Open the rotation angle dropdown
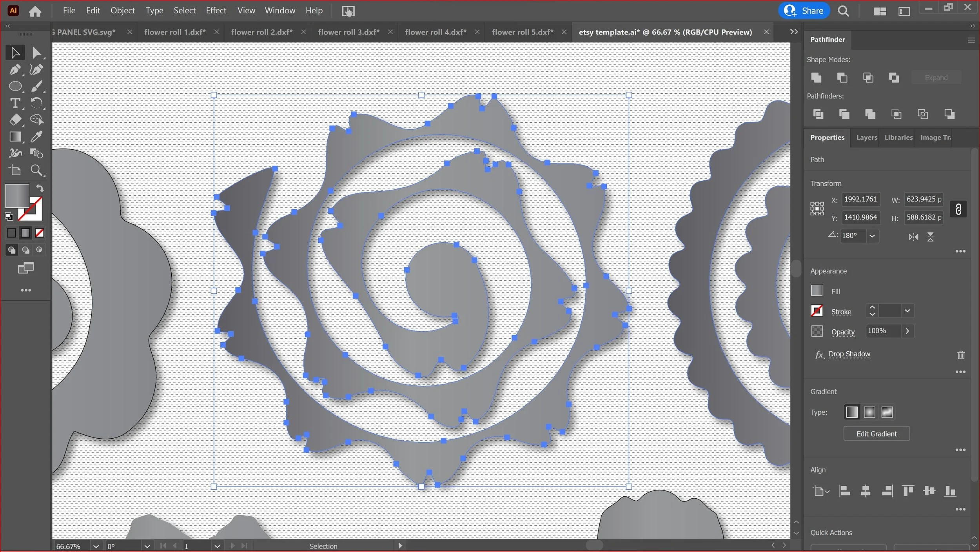The width and height of the screenshot is (980, 552). coord(872,236)
